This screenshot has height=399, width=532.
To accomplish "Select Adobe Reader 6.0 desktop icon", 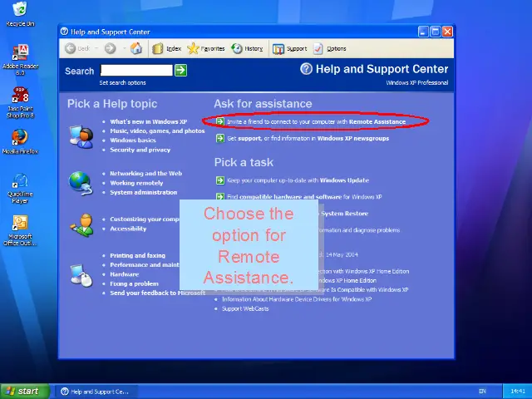I will click(x=20, y=60).
